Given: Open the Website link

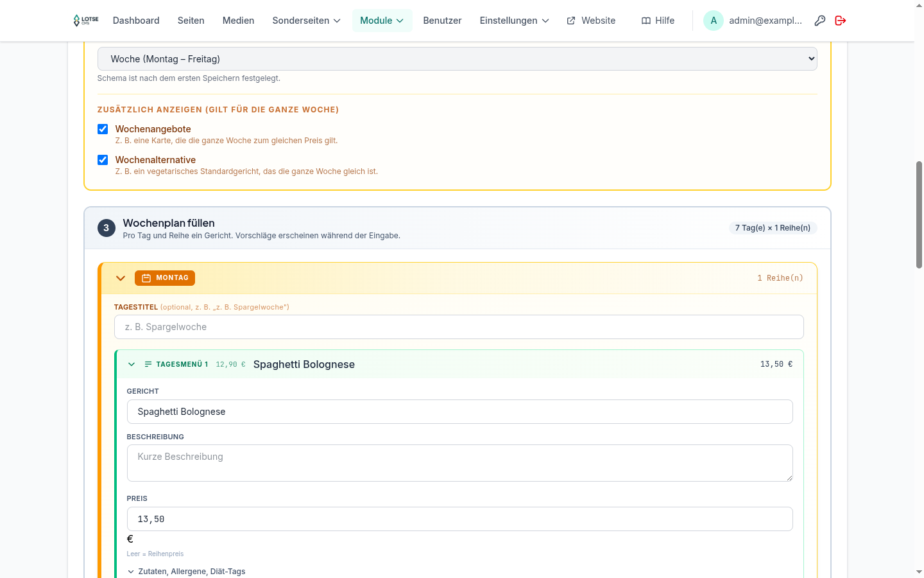Looking at the screenshot, I should coord(591,21).
